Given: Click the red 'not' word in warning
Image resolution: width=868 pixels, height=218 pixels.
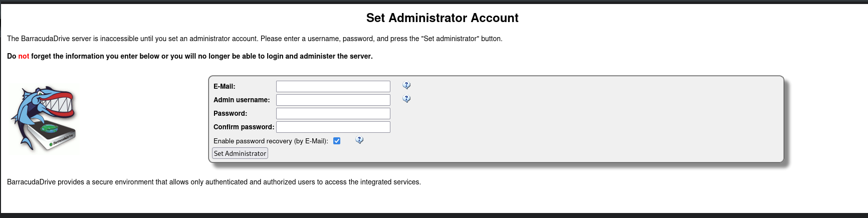Looking at the screenshot, I should 24,56.
